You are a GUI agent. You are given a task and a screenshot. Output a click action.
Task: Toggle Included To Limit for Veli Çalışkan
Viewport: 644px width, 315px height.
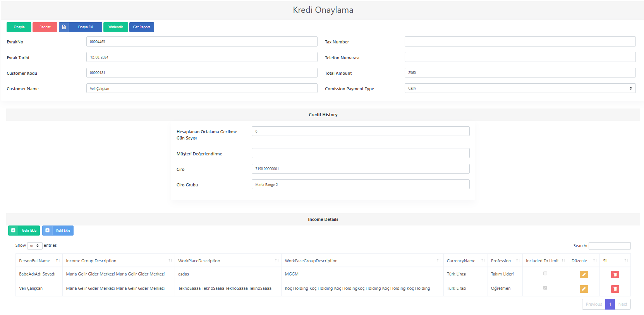tap(545, 288)
